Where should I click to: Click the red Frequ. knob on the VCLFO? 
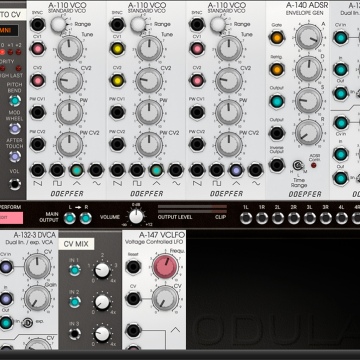click(165, 267)
